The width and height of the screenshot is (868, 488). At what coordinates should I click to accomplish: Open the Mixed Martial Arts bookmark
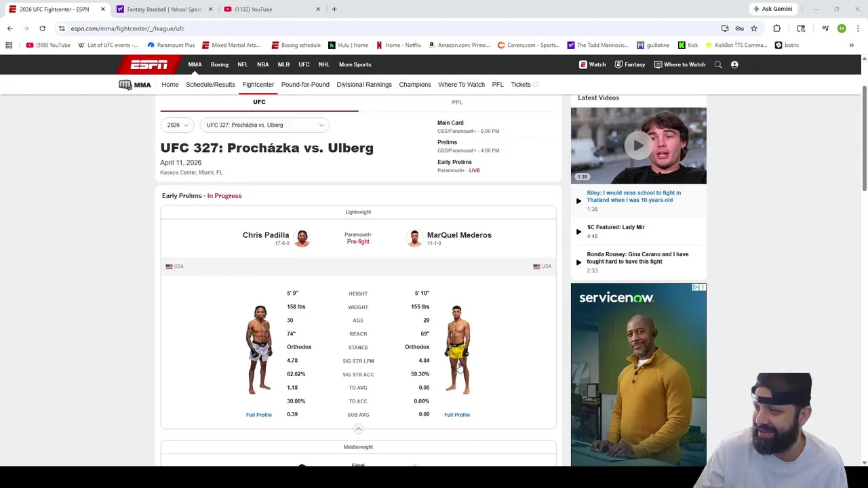(231, 45)
